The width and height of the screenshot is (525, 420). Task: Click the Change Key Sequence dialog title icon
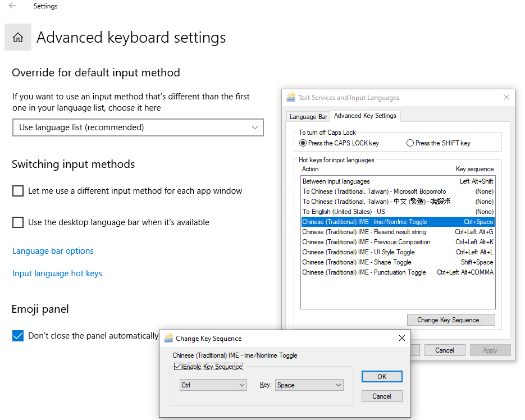point(169,338)
